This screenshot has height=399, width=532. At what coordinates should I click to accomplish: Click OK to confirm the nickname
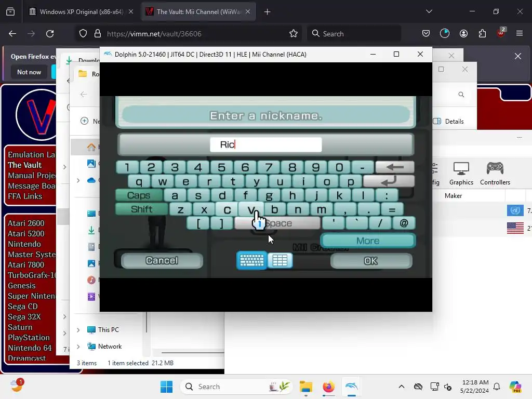(371, 261)
